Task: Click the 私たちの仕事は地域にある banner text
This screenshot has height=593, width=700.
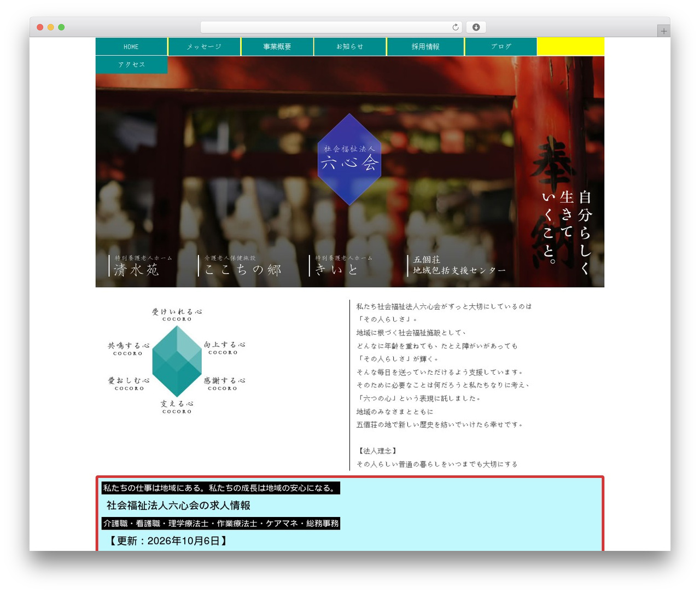Action: click(x=220, y=488)
